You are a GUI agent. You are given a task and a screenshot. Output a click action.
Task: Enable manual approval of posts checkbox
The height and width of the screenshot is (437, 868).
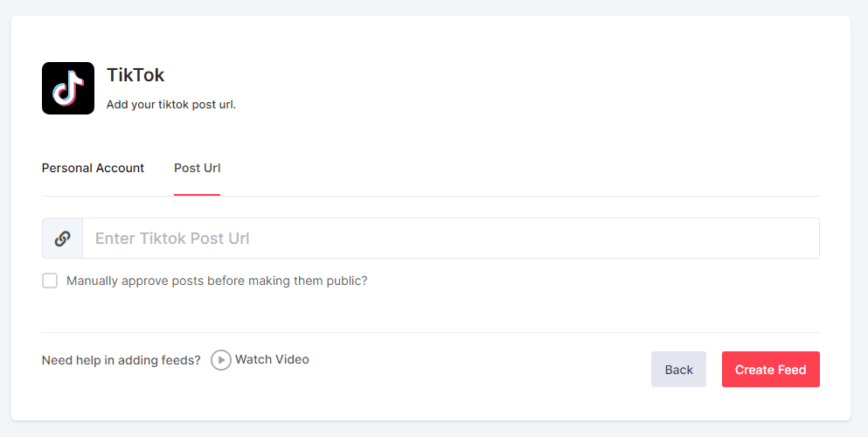50,281
